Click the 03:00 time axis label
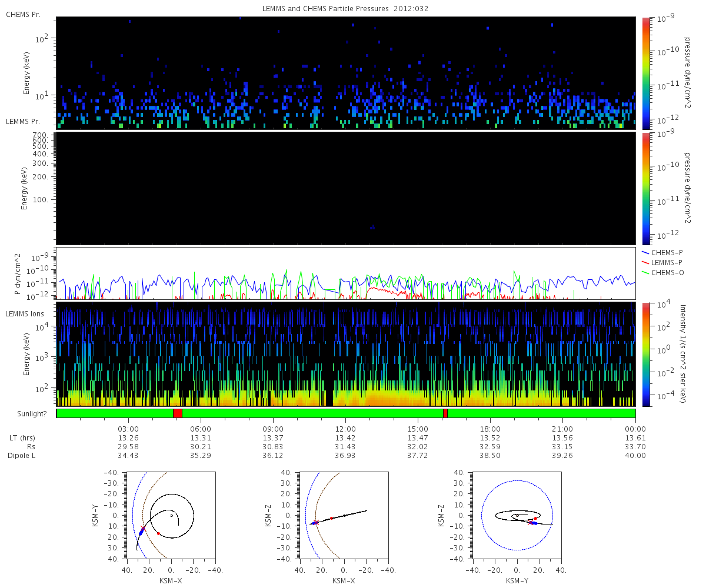Image resolution: width=706 pixels, height=588 pixels. tap(128, 429)
